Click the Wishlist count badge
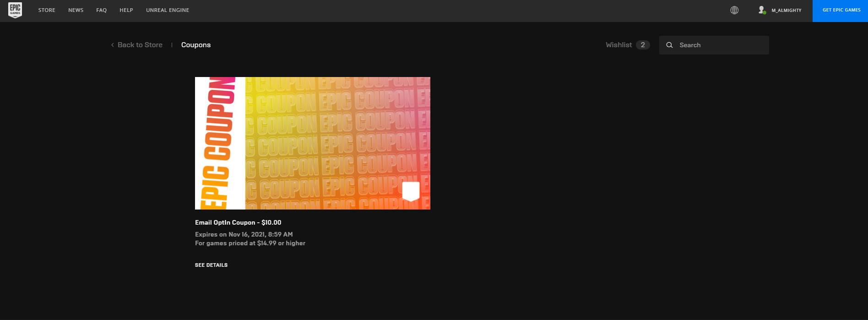 click(x=643, y=45)
